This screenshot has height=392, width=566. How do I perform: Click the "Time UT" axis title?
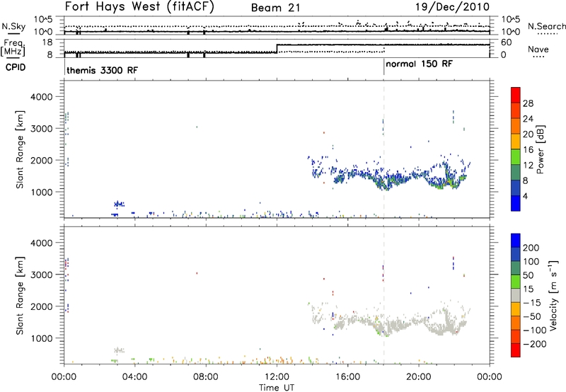pyautogui.click(x=277, y=388)
